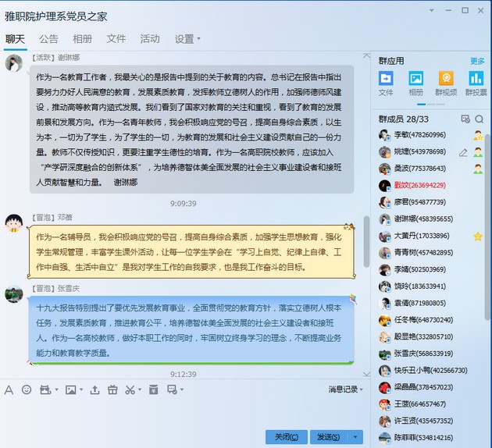
Task: Switch to the 公告 tab
Action: [48, 38]
